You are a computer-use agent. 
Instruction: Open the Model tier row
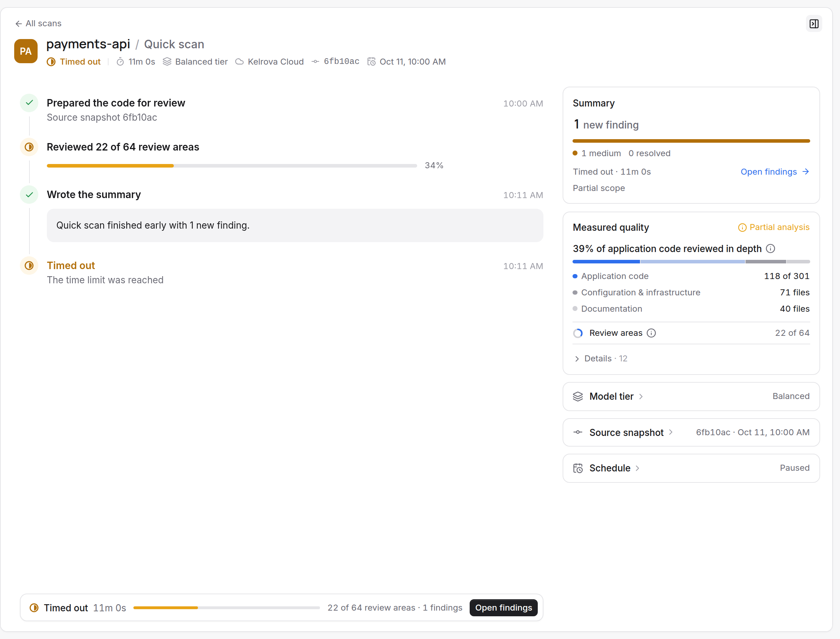click(x=691, y=396)
